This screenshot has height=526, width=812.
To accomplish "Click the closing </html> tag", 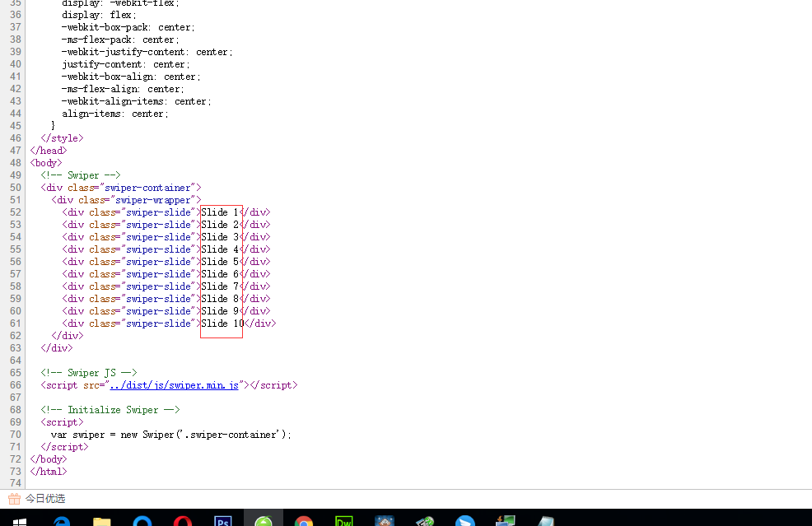I will pos(48,472).
